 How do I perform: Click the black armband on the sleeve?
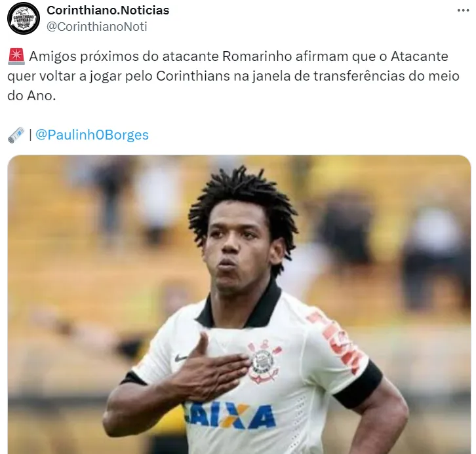[358, 385]
